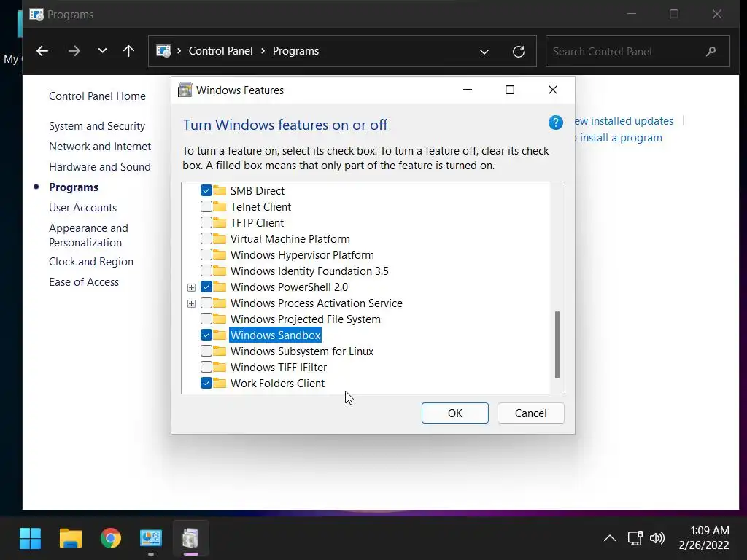747x560 pixels.
Task: Open help for Windows Features dialog
Action: click(x=555, y=122)
